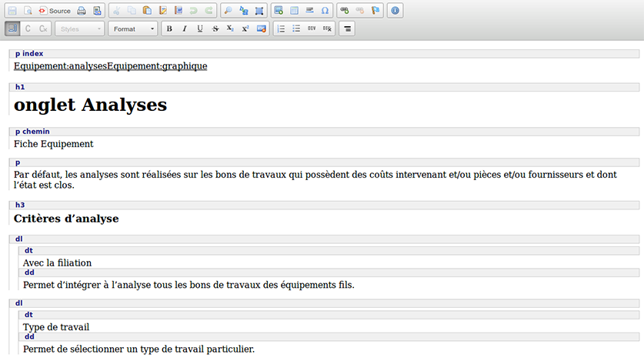Toggle italic formatting
Viewport: 644px width, 361px height.
[185, 28]
